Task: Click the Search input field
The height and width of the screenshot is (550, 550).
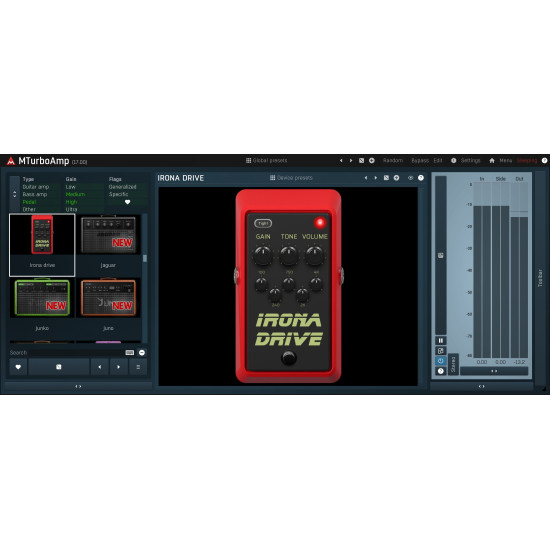Action: (66, 353)
